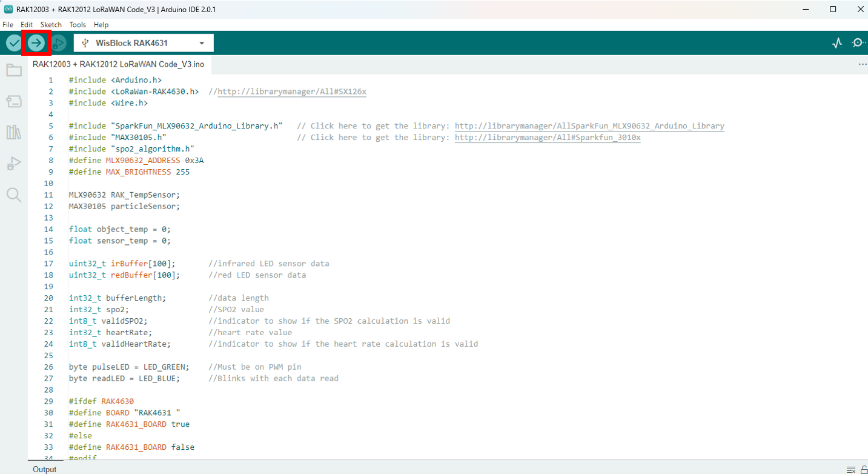Follow the AllSparkFun_MLX90632_Arduino_Library link

589,126
